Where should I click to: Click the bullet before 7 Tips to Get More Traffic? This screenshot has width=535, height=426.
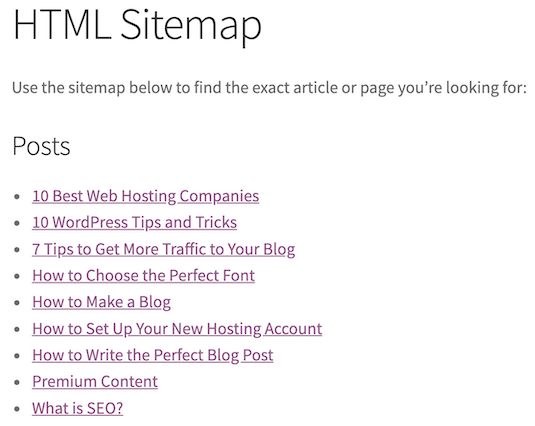pyautogui.click(x=17, y=250)
